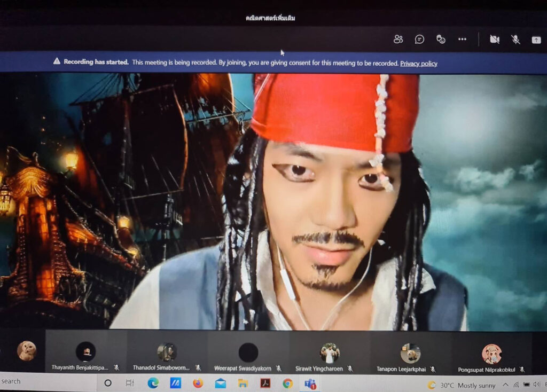Launch Firefox from taskbar

click(198, 383)
